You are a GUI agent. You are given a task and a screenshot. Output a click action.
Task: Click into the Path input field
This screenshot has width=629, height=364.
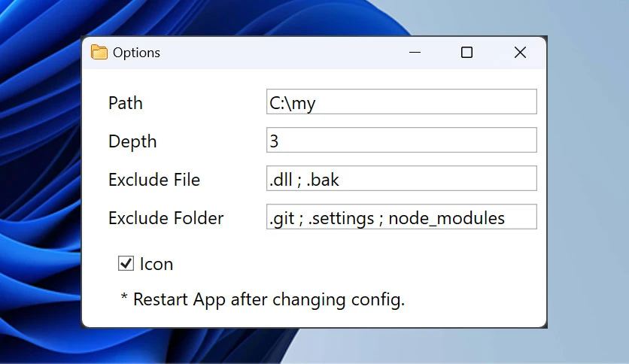(402, 102)
